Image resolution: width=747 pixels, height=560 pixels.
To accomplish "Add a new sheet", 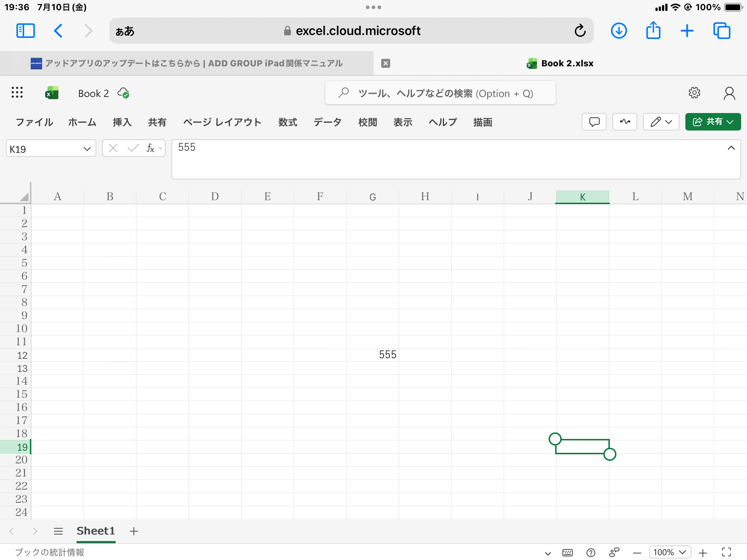I will (x=134, y=531).
